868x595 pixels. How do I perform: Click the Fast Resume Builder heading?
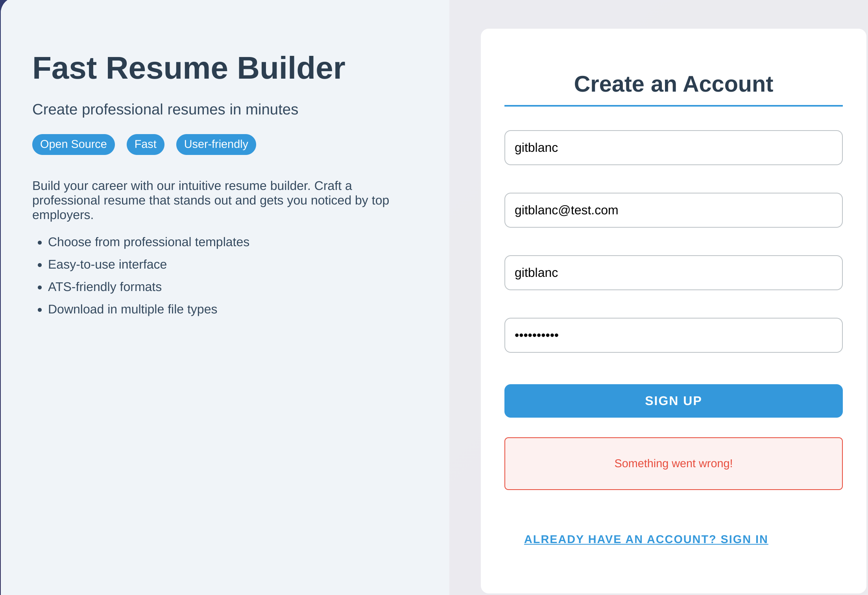point(189,68)
